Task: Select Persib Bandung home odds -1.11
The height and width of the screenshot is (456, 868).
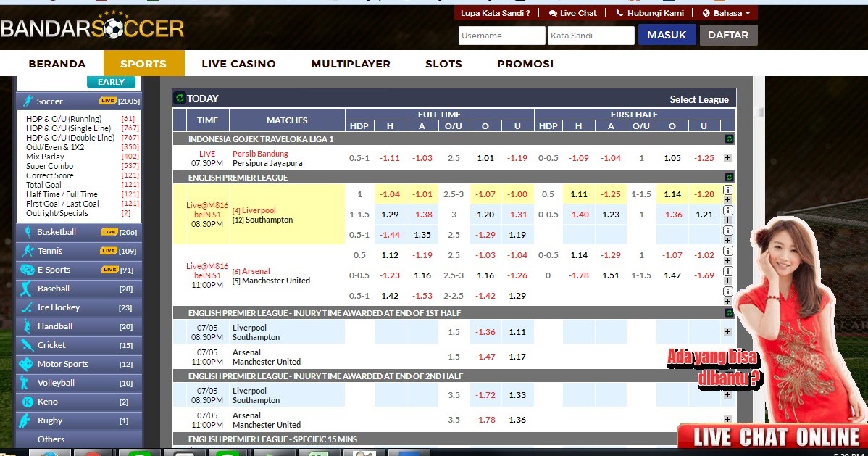Action: point(390,158)
